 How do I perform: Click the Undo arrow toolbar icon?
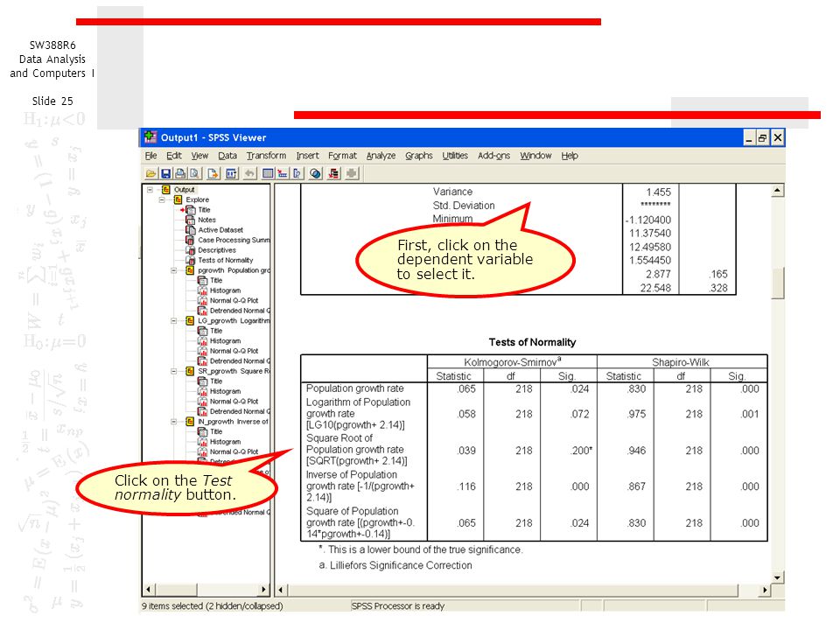tap(249, 173)
